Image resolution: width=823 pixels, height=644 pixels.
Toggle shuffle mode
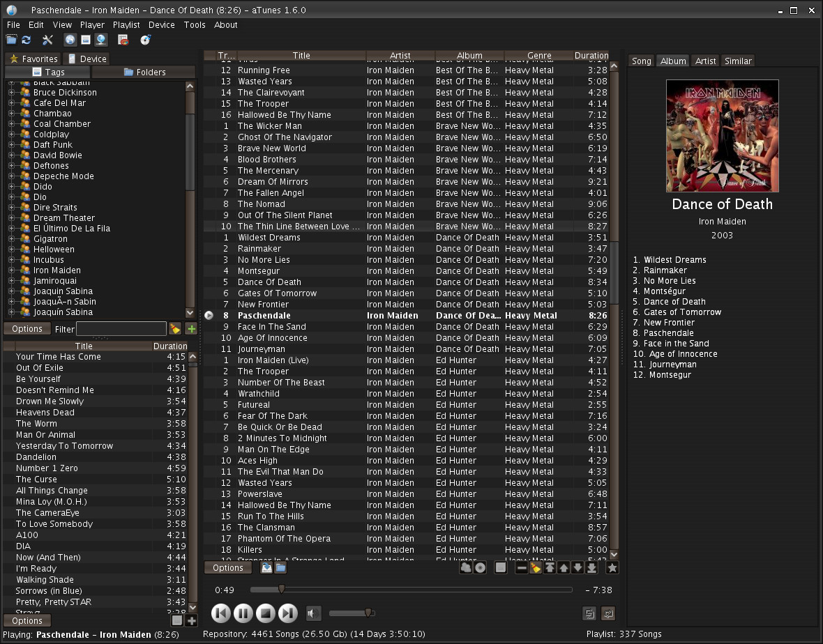589,613
